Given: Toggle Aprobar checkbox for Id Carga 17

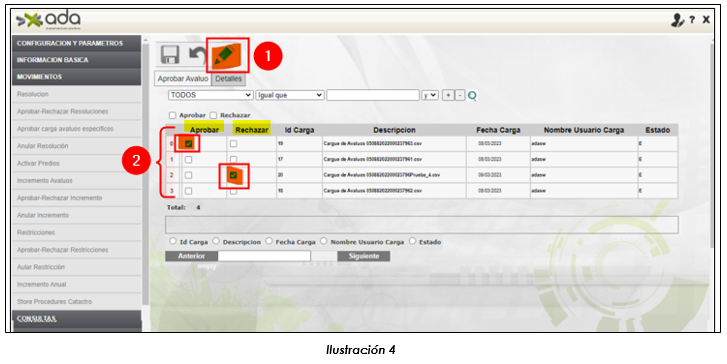Looking at the screenshot, I should coord(188,160).
